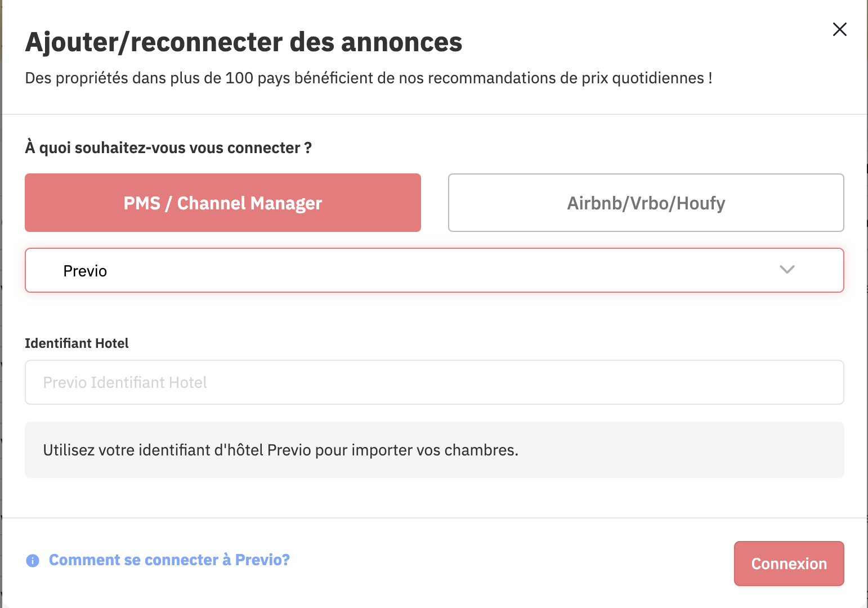Viewport: 868px width, 608px height.
Task: Select the PMS / Channel Manager option
Action: 223,203
